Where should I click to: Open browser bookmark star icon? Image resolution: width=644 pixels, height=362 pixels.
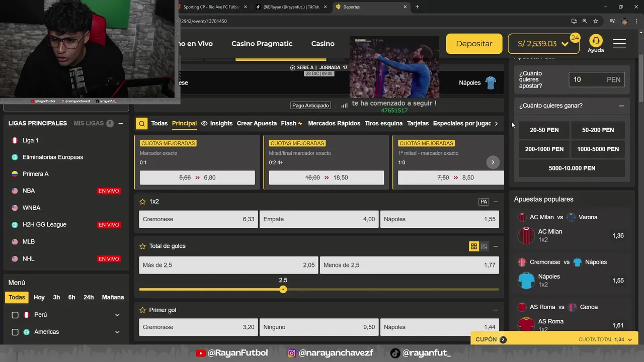tap(596, 21)
